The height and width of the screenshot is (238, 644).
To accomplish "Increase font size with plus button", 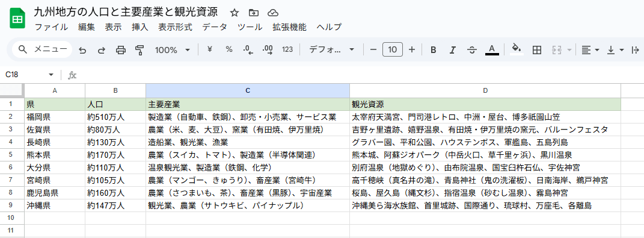I will [412, 50].
